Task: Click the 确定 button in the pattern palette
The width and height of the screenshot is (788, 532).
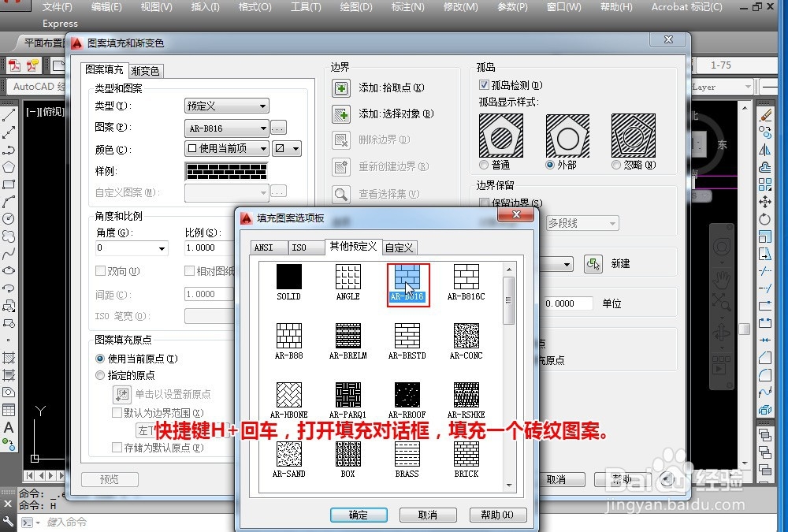Action: tap(359, 515)
